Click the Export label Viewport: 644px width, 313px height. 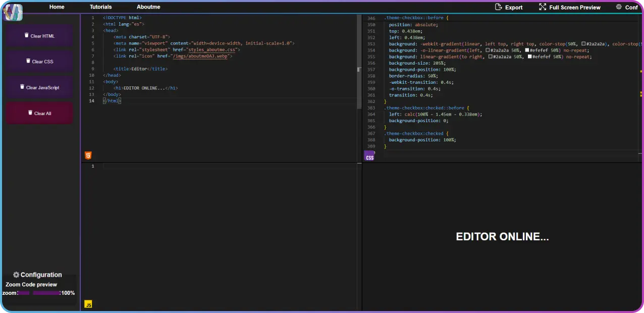point(514,8)
